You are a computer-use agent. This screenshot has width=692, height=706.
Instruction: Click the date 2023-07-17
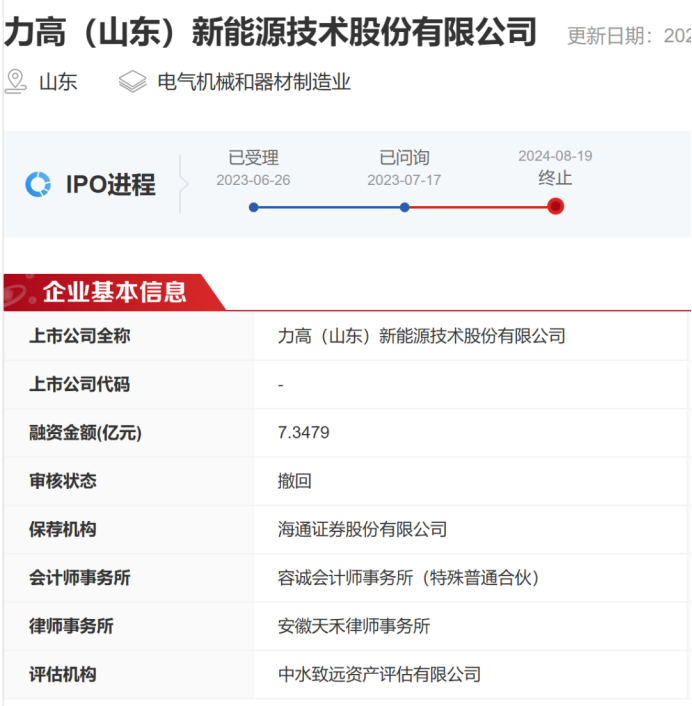coord(404,180)
